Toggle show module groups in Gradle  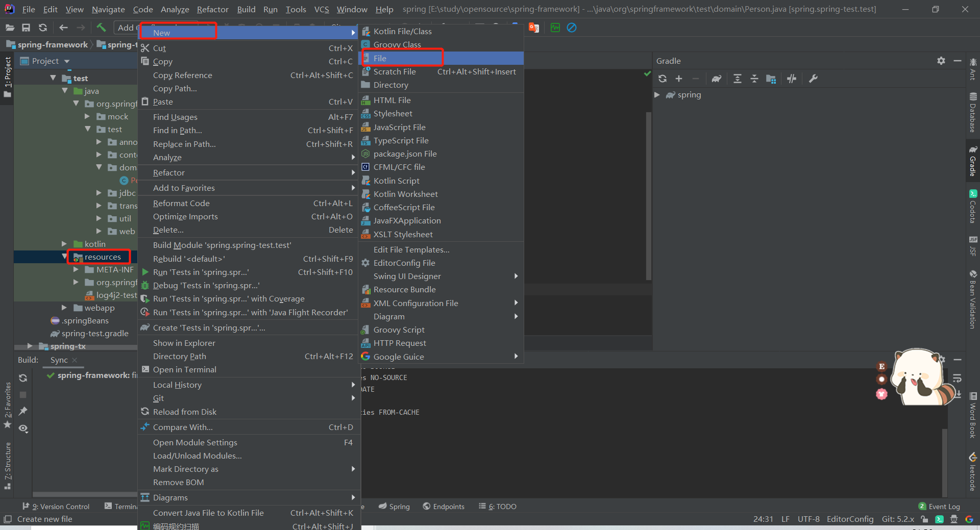pos(771,79)
